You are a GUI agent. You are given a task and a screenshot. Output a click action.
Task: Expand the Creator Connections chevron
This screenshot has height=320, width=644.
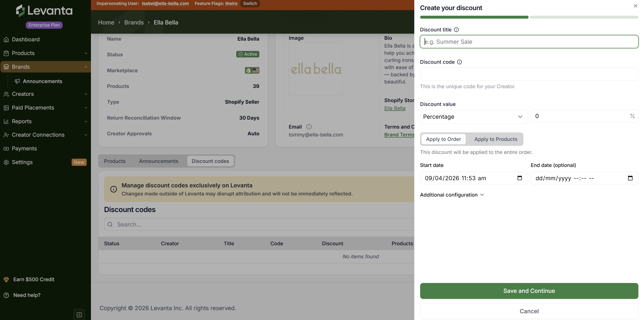pos(86,135)
